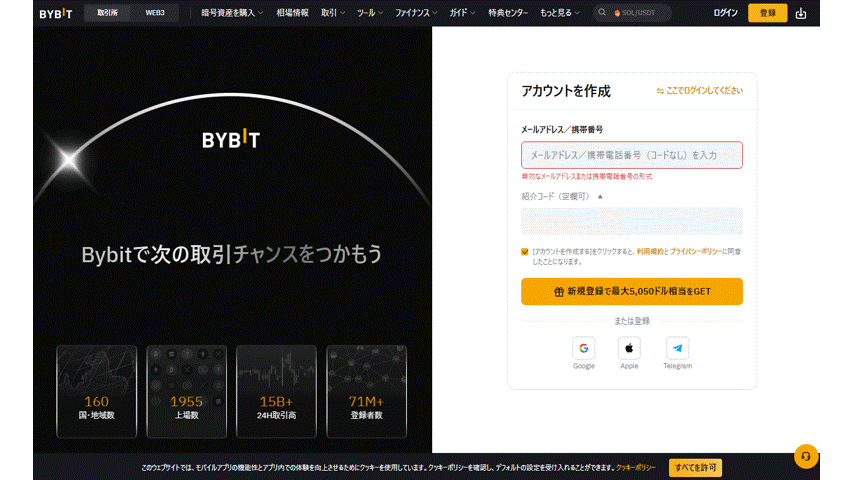Expand the ファイナンス dropdown
Viewport: 853px width, 480px height.
[416, 13]
